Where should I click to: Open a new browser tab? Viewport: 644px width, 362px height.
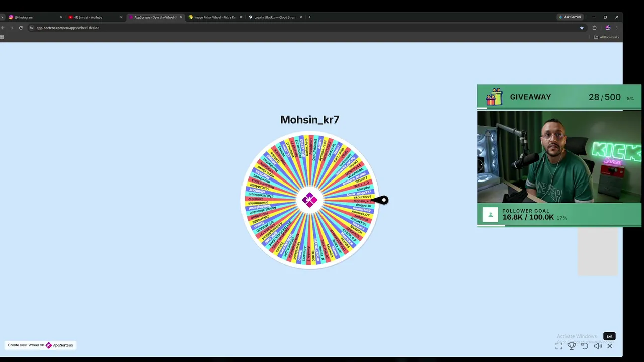(309, 17)
